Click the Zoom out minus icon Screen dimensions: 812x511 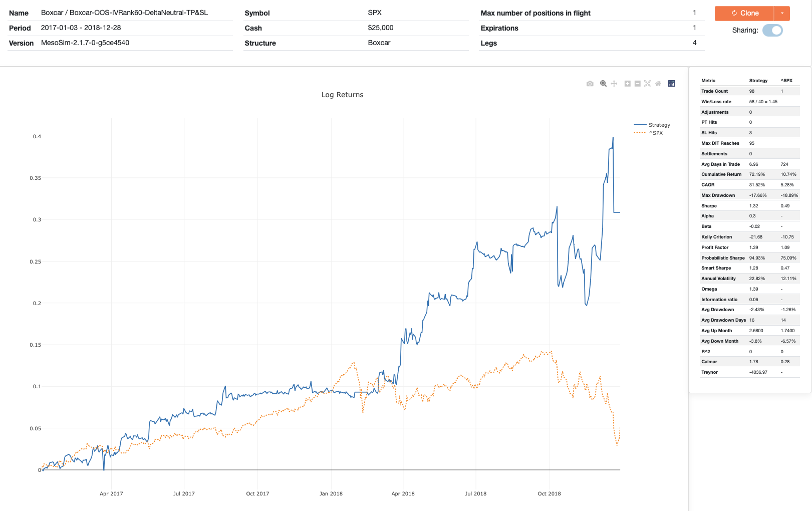point(637,84)
